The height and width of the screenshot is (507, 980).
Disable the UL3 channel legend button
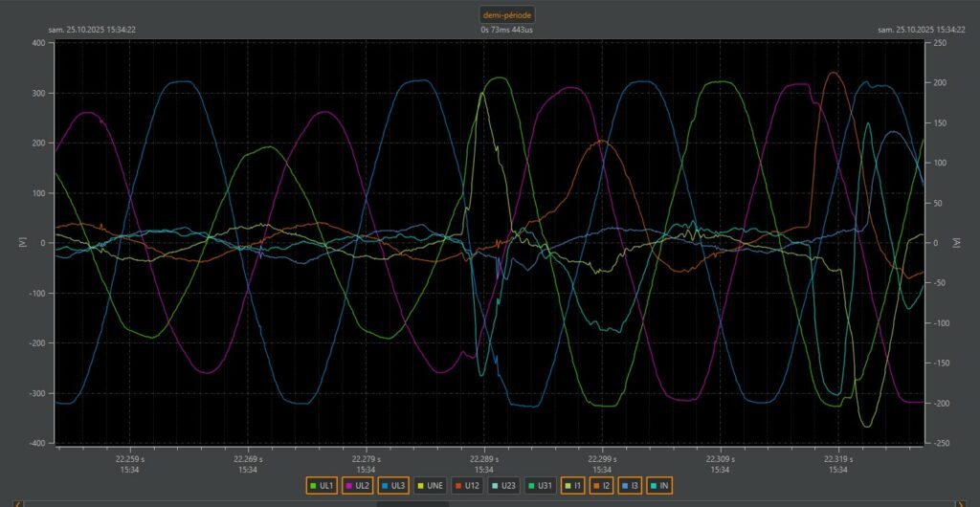click(x=393, y=486)
